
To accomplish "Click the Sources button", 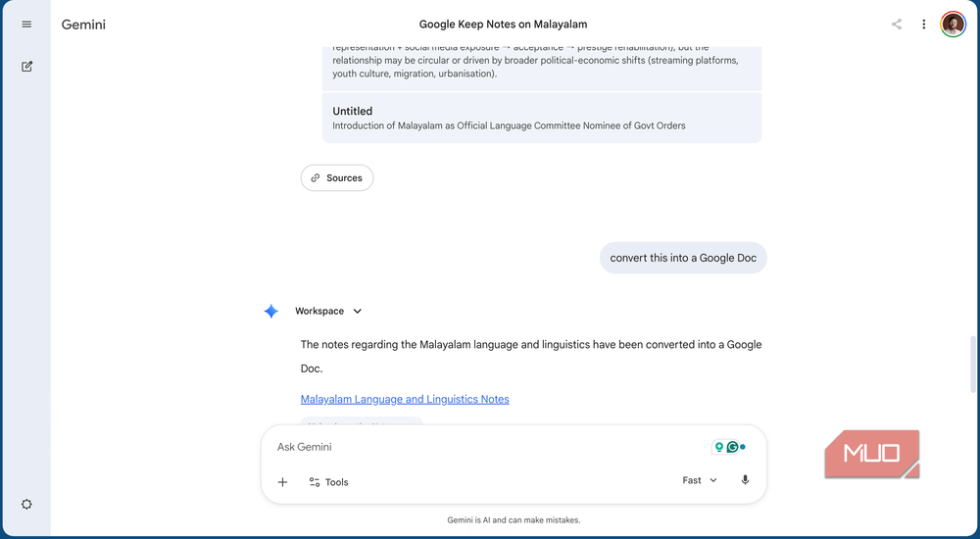I will click(x=337, y=178).
